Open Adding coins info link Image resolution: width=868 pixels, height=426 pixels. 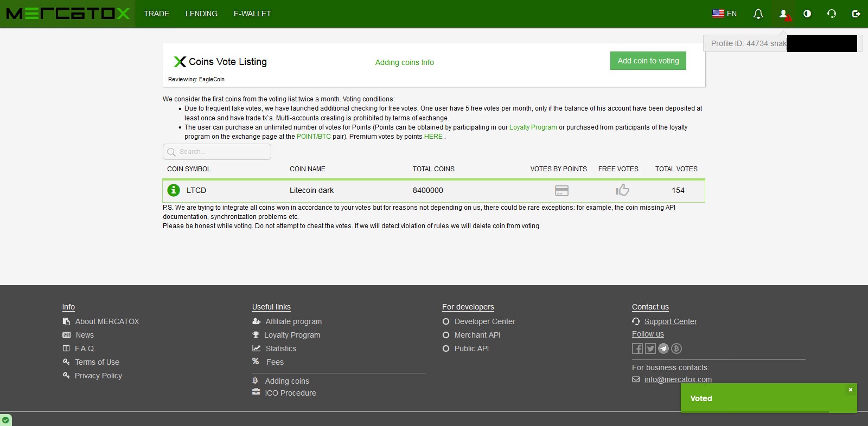coord(405,62)
